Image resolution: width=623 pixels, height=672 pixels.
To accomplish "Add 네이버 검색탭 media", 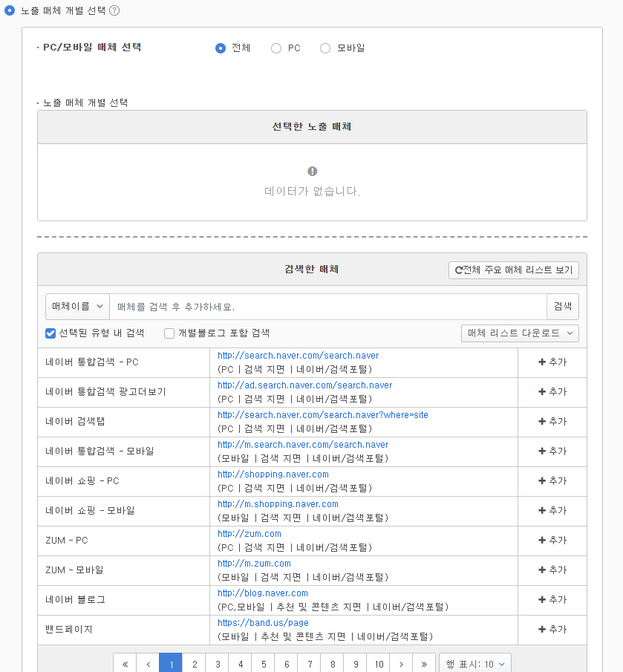I will [x=552, y=421].
